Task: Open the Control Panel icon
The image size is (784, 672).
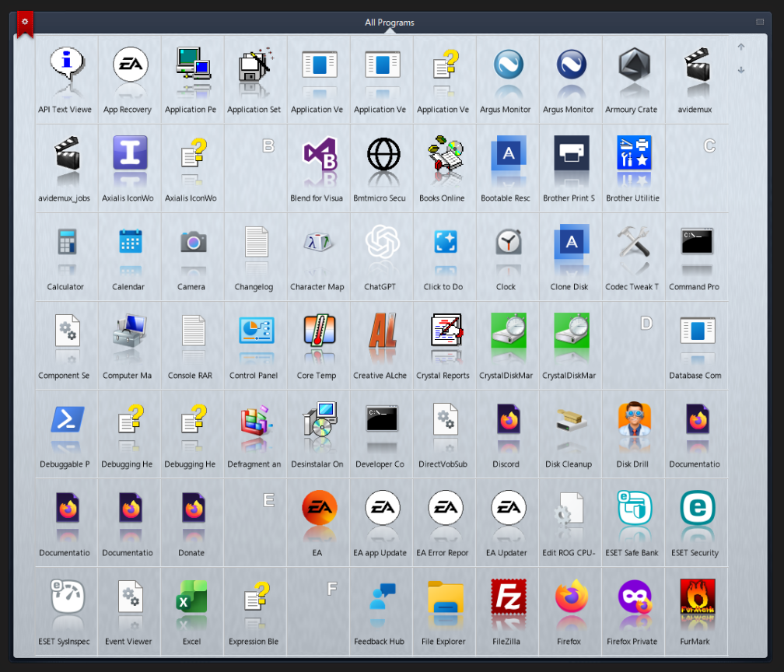Action: pyautogui.click(x=254, y=331)
